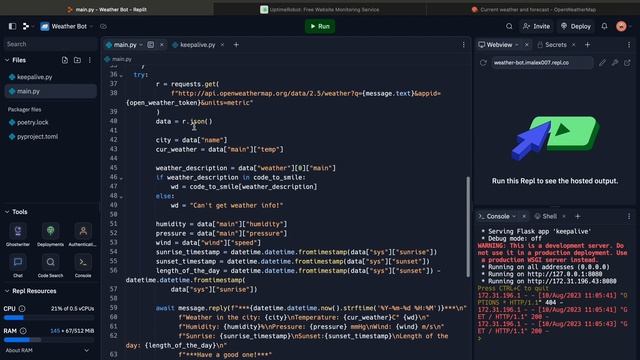The height and width of the screenshot is (360, 640).
Task: Create a new folder icon
Action: (x=77, y=60)
